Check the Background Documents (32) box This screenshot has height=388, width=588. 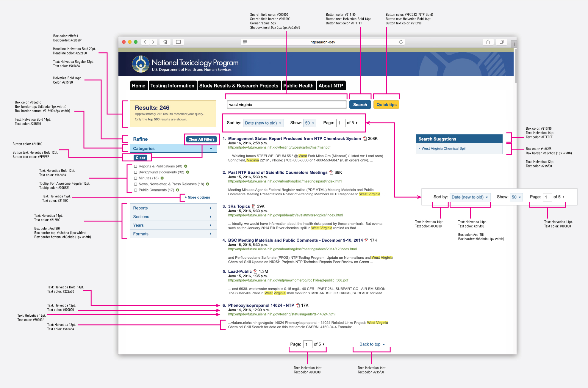[136, 172]
